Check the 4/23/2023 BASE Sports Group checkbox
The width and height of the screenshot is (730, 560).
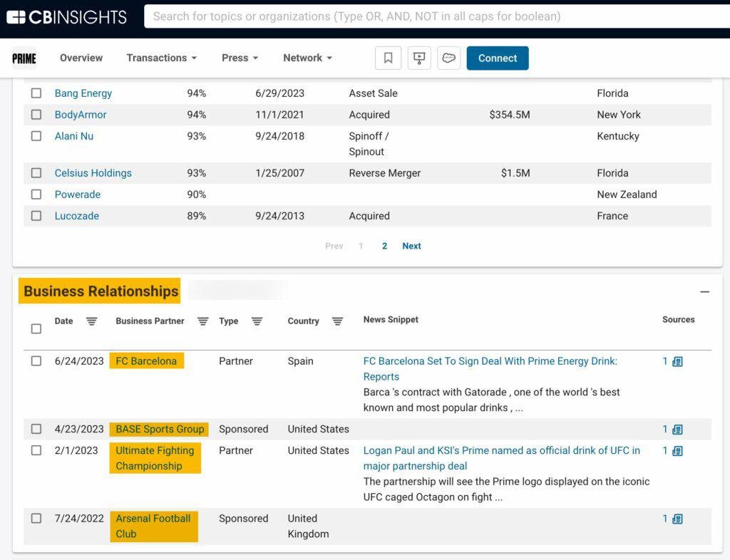[36, 429]
